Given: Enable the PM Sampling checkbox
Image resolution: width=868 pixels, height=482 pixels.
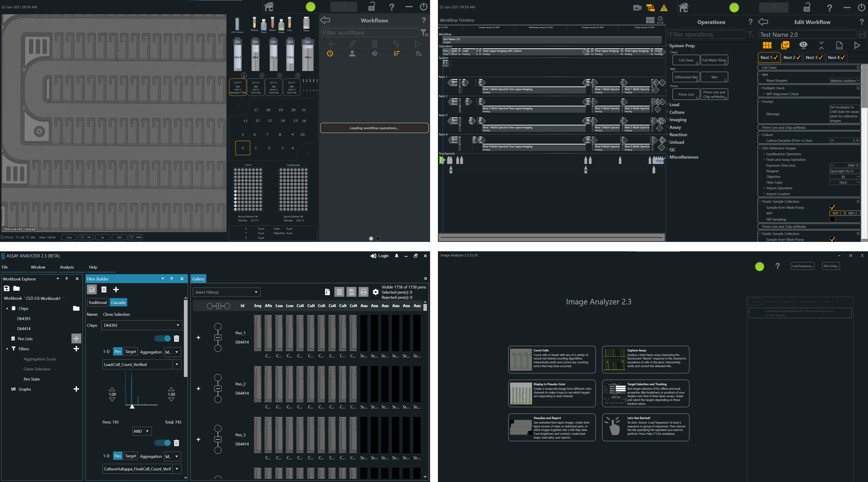Looking at the screenshot, I should pos(832,219).
